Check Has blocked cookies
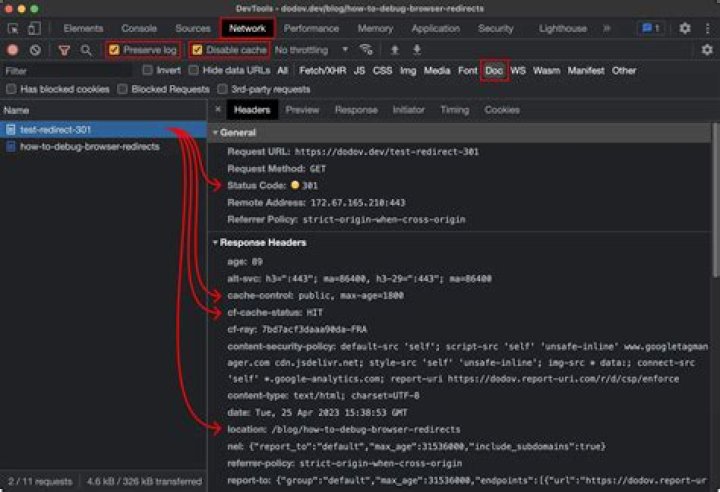 pos(11,89)
